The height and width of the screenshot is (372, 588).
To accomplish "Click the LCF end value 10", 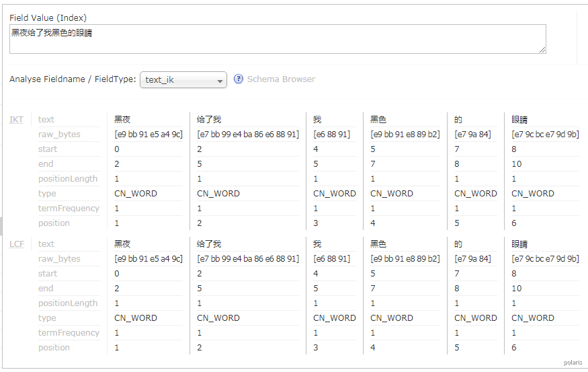I will tap(516, 289).
